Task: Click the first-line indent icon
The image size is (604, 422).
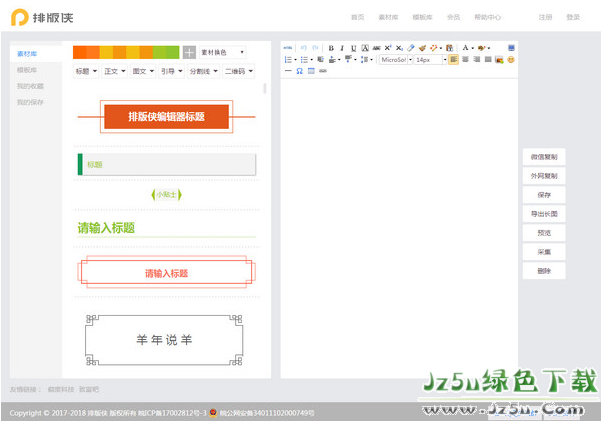Action: [x=320, y=59]
